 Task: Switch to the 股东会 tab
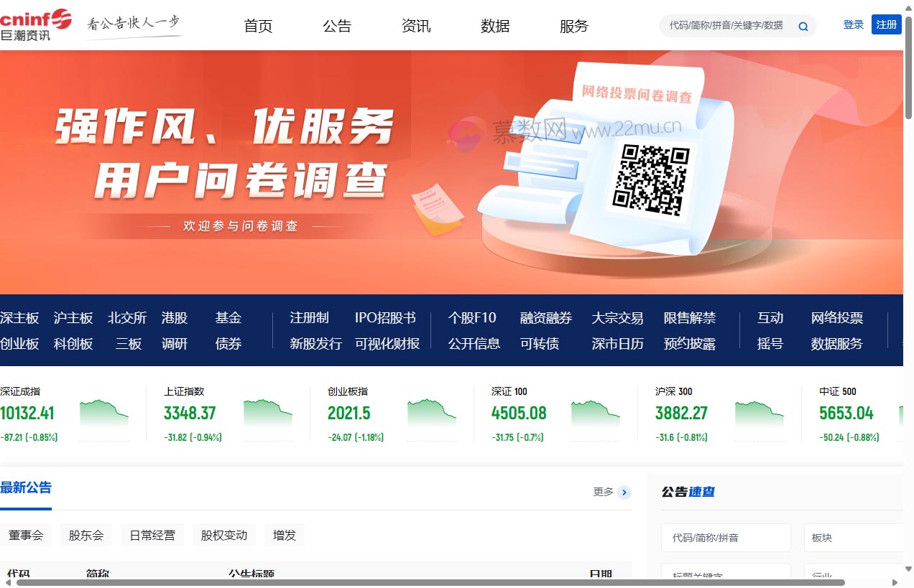tap(86, 534)
